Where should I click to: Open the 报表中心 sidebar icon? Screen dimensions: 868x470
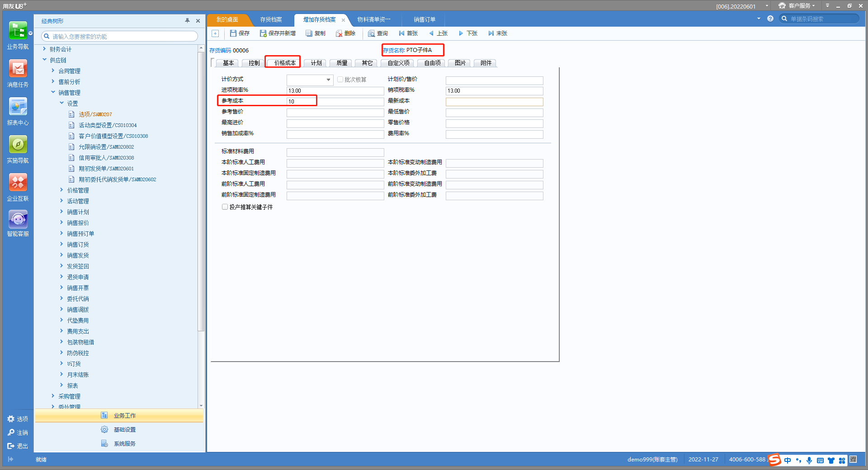pyautogui.click(x=18, y=107)
